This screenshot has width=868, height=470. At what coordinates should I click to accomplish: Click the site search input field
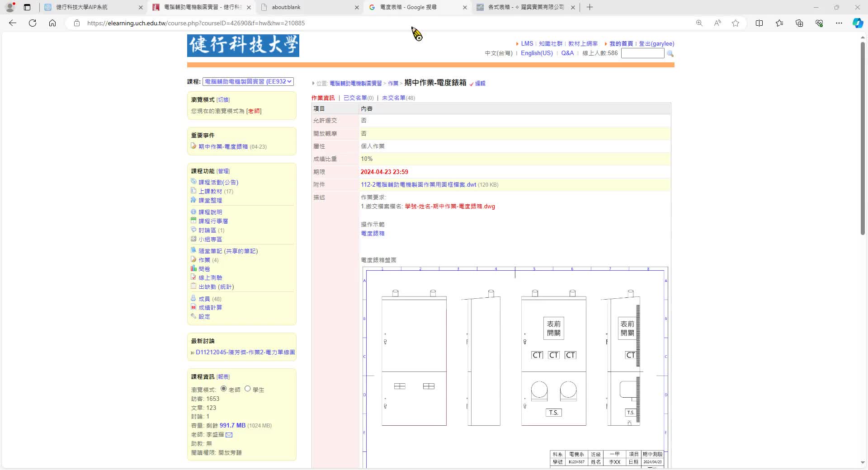pos(642,53)
